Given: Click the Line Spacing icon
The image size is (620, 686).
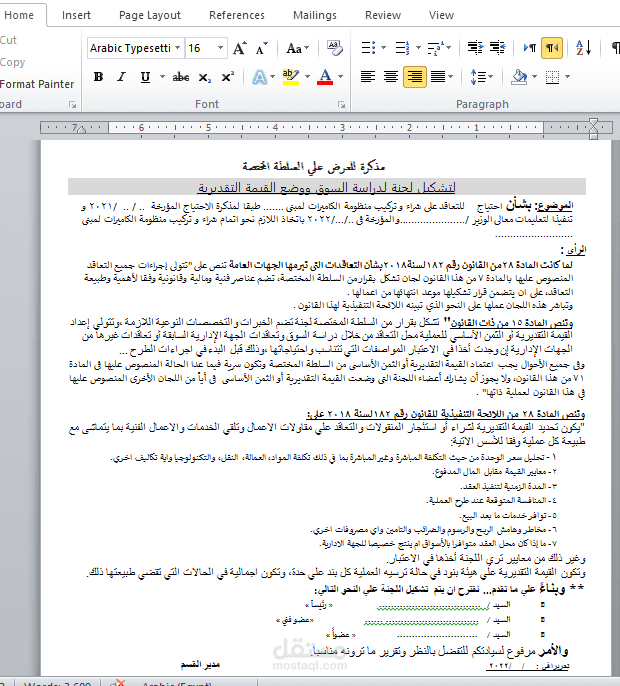Looking at the screenshot, I should tap(478, 77).
